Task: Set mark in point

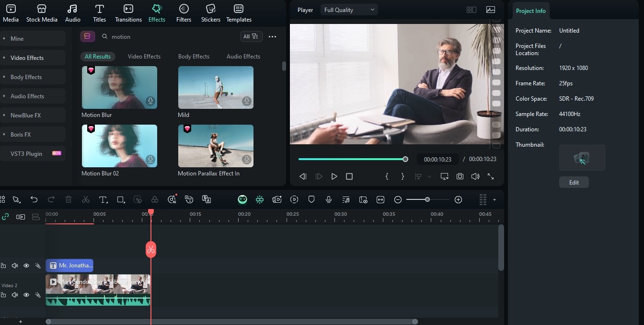Action: 387,176
